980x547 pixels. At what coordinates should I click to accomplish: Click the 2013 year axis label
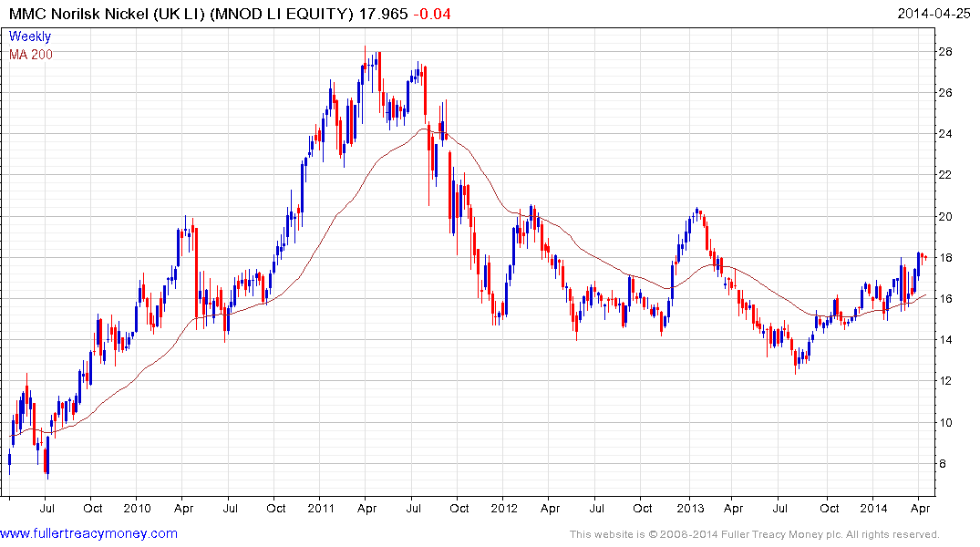[690, 508]
